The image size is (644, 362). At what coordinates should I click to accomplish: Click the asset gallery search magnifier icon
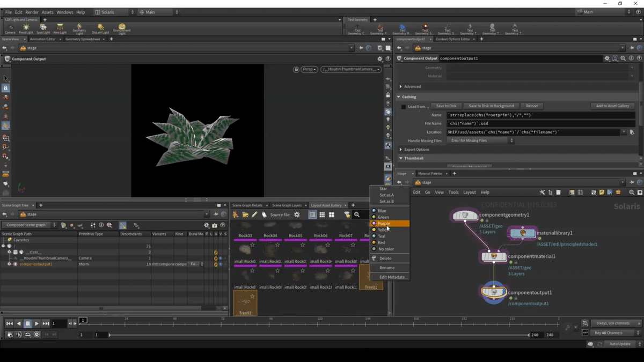(x=357, y=215)
